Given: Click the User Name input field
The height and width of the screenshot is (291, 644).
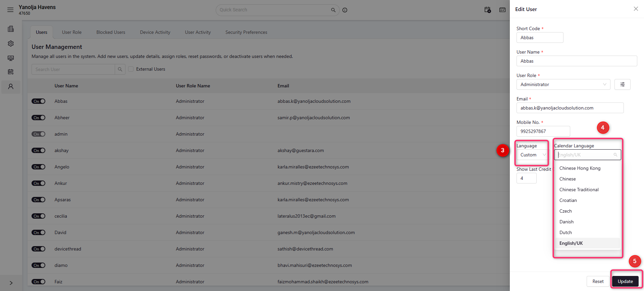Looking at the screenshot, I should (x=577, y=61).
